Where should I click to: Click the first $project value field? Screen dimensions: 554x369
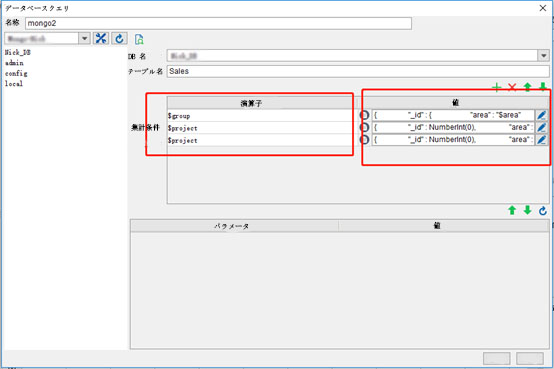(x=453, y=128)
